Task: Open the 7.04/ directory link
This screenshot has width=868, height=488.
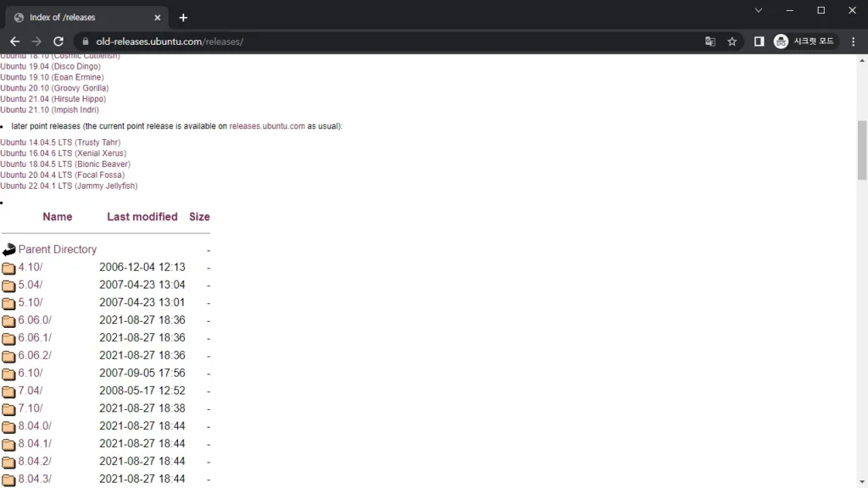Action: coord(31,391)
